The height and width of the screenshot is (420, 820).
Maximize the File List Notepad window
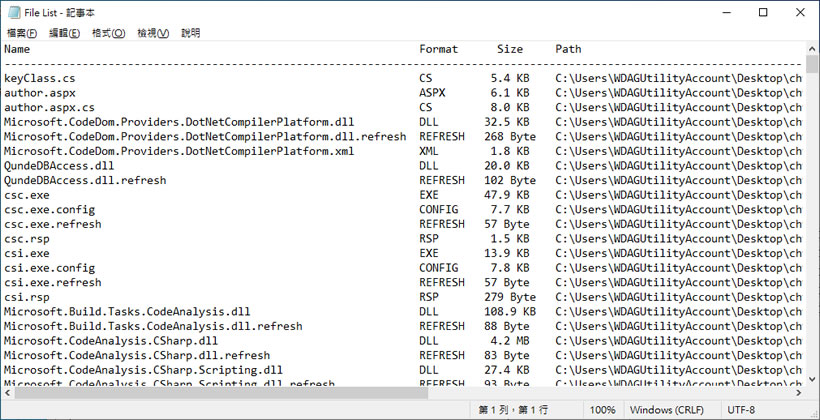(763, 13)
